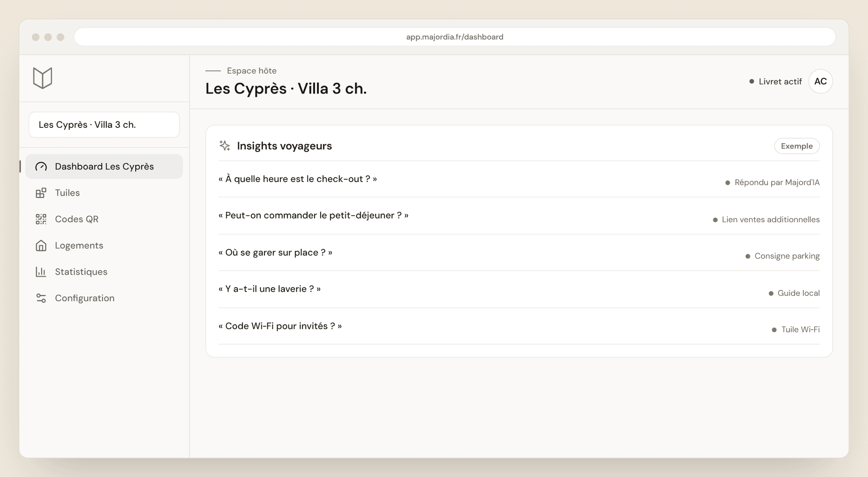Open the AC user avatar
This screenshot has height=477, width=868.
[x=821, y=81]
